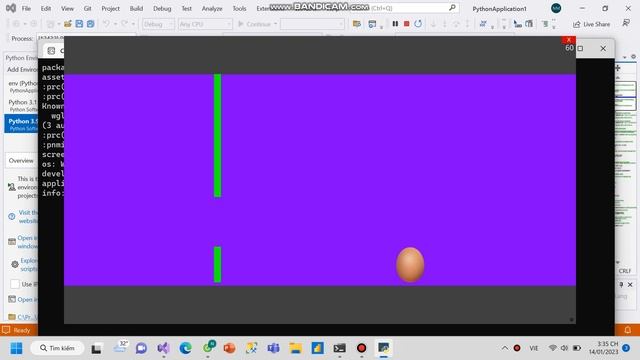Click the red X on game window
Viewport: 640px width, 360px height.
click(x=569, y=40)
